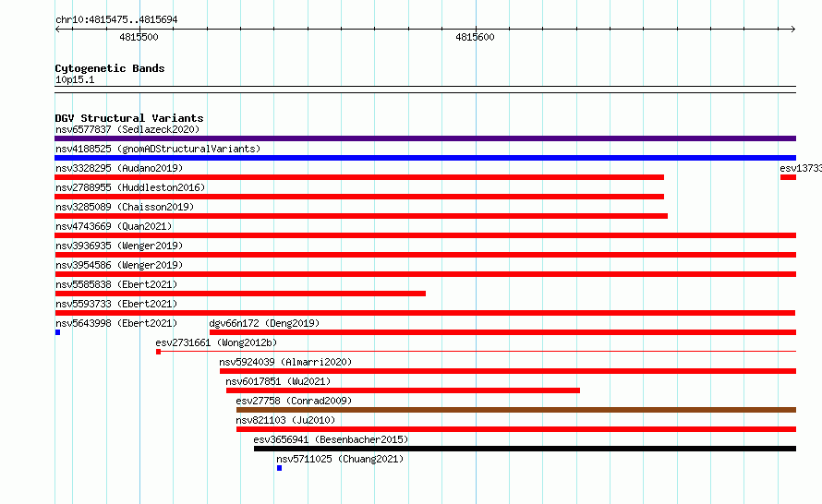Open the nsv6017851 (Wu2021) variant bar
The image size is (822, 504).
(403, 390)
